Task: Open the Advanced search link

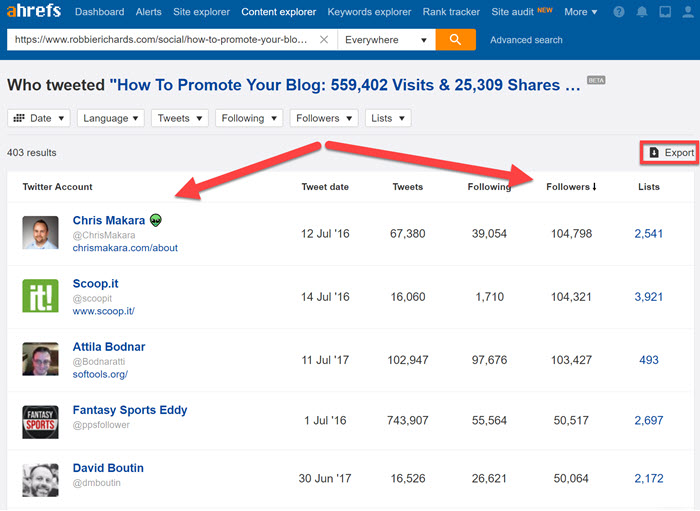Action: pyautogui.click(x=526, y=40)
